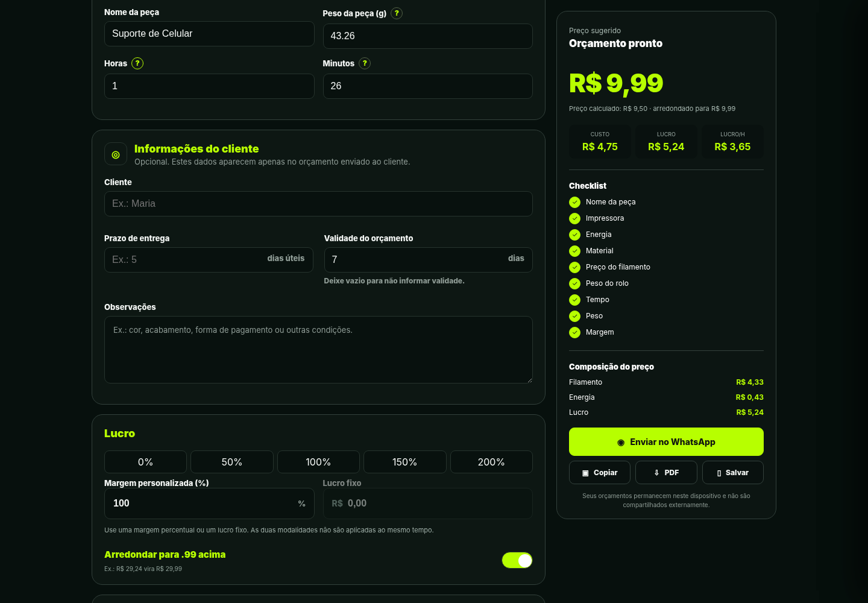Click the Peso checklist checkmark
Image resolution: width=868 pixels, height=603 pixels.
click(575, 316)
